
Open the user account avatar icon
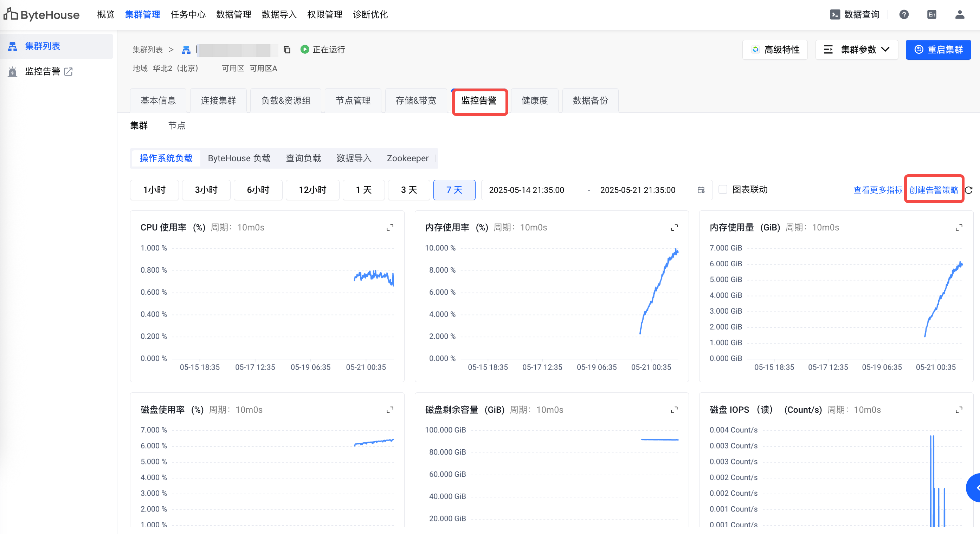[x=960, y=14]
